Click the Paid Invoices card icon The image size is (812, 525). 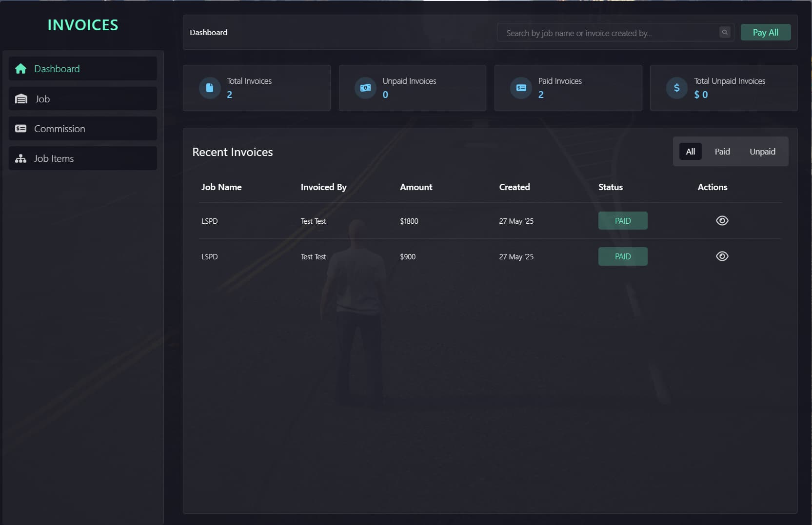(x=521, y=88)
